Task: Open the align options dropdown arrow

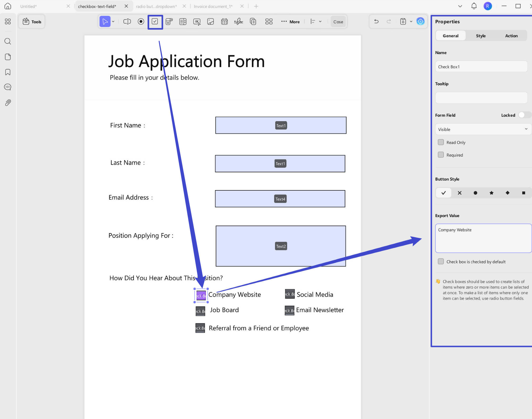Action: (320, 22)
